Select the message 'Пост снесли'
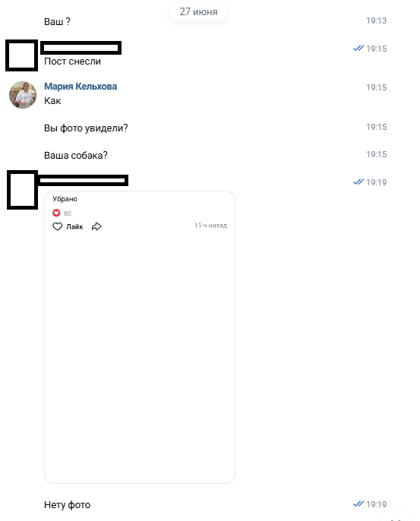This screenshot has height=521, width=420. (x=72, y=62)
